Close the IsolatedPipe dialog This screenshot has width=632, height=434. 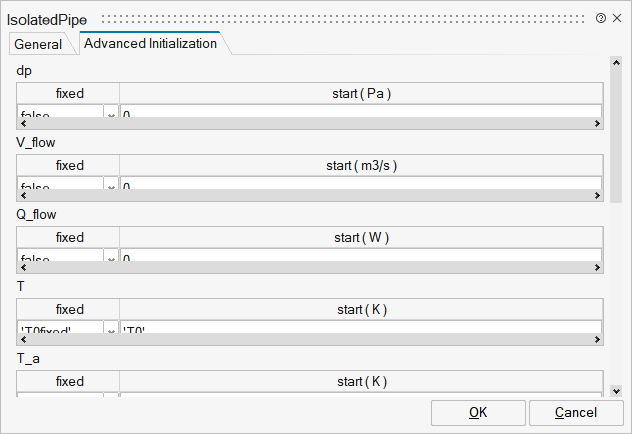[x=617, y=18]
